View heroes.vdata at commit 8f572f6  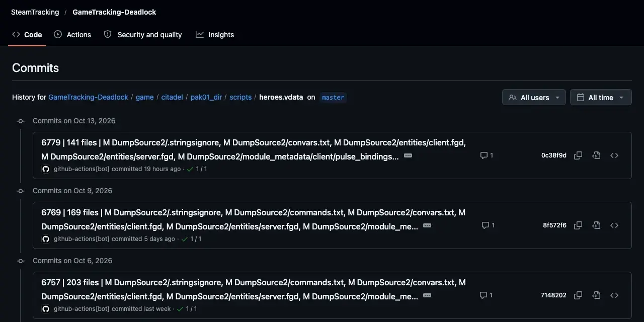[596, 225]
